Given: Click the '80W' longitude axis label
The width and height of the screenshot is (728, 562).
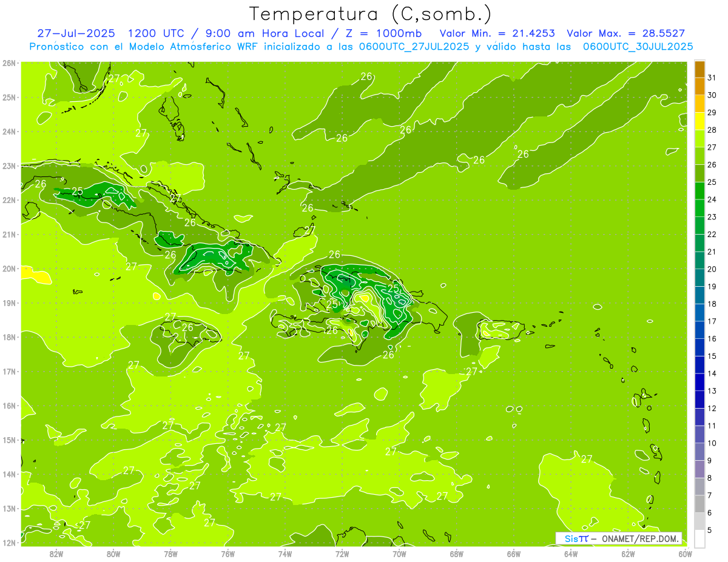Looking at the screenshot, I should click(x=113, y=553).
